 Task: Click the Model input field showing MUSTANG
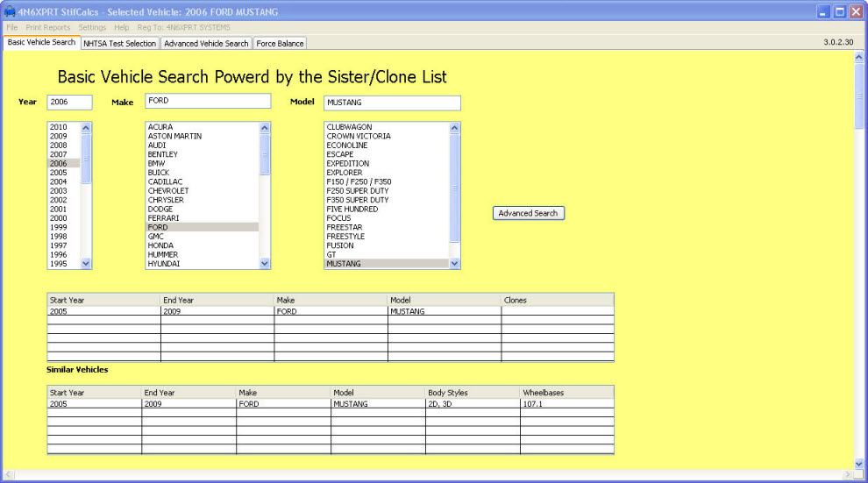point(392,103)
